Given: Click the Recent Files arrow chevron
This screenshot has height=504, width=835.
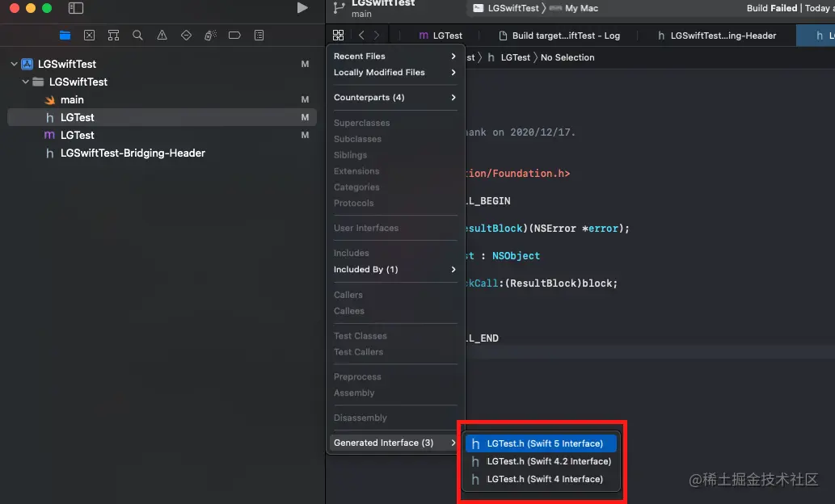Looking at the screenshot, I should click(453, 56).
